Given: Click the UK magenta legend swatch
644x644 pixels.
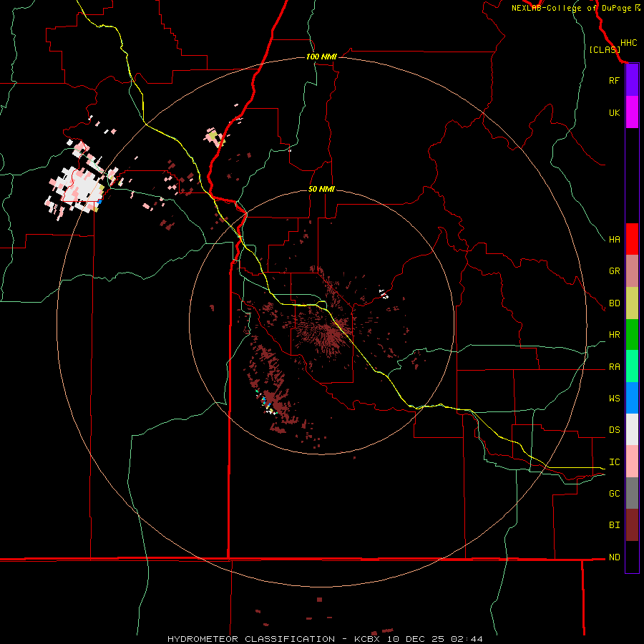Looking at the screenshot, I should (632, 112).
